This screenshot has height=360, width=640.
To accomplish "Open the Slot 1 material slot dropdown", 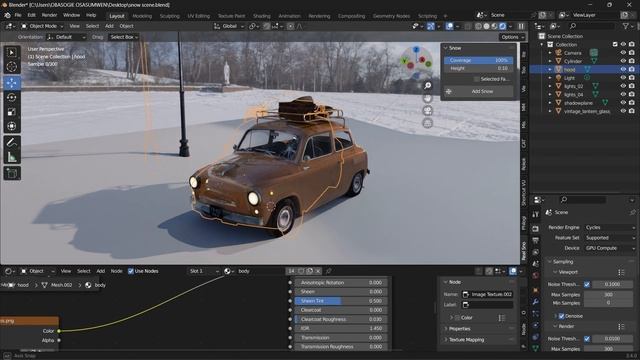I will 204,271.
